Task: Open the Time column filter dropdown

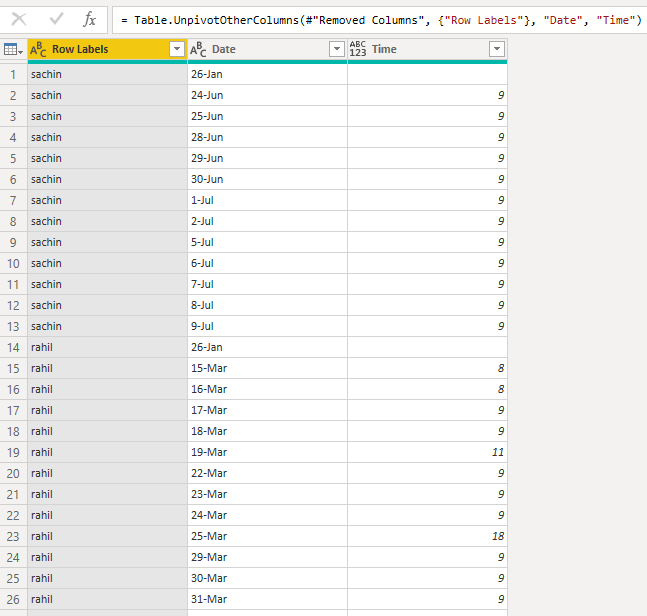Action: 497,49
